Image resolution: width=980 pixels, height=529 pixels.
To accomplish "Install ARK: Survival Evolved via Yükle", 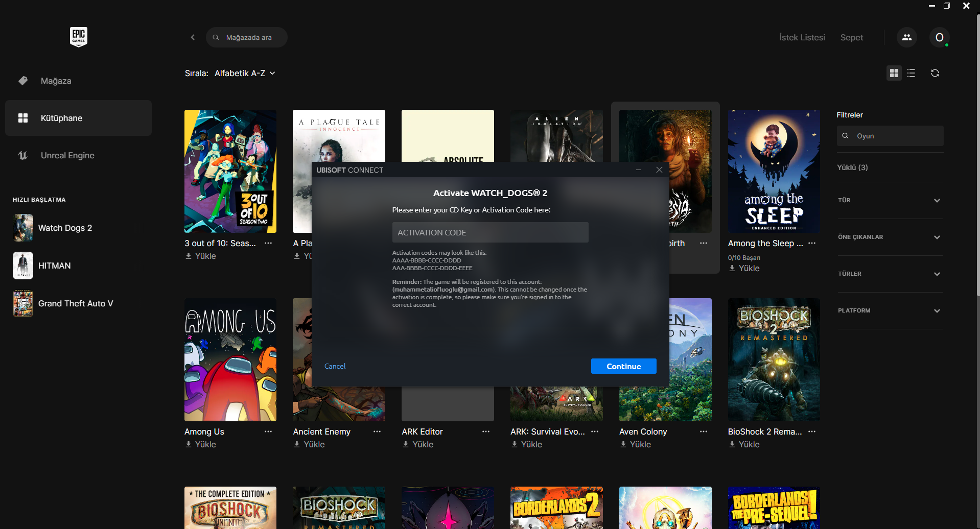I will [x=526, y=444].
